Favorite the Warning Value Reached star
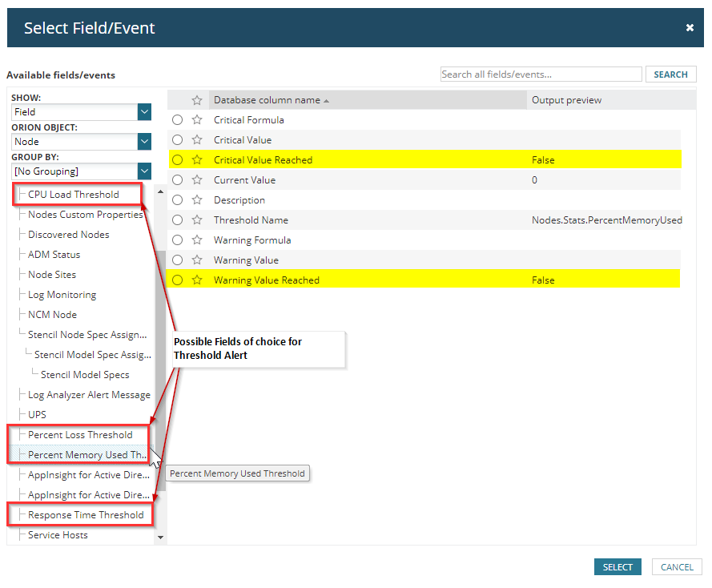 click(x=197, y=280)
